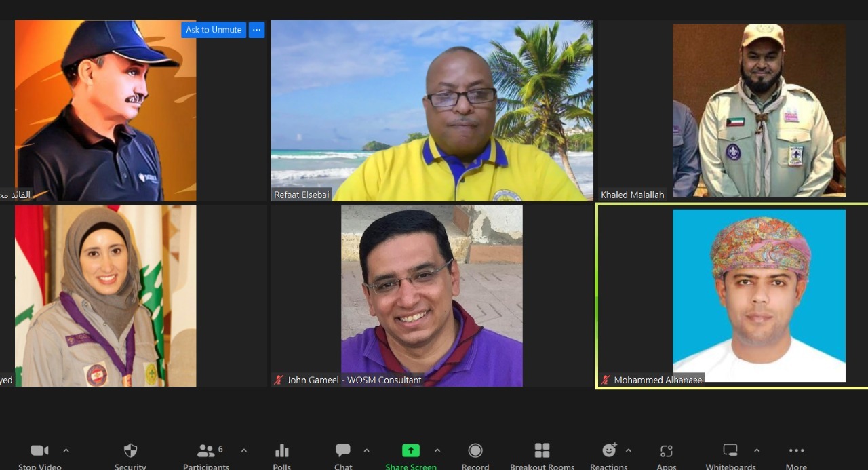The width and height of the screenshot is (868, 470).
Task: Start Share Screen with green button
Action: coord(410,451)
